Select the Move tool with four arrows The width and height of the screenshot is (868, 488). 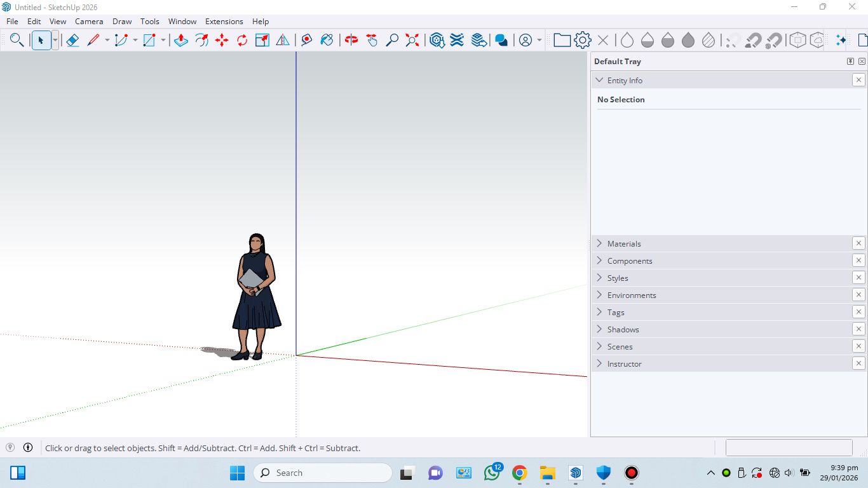click(222, 40)
